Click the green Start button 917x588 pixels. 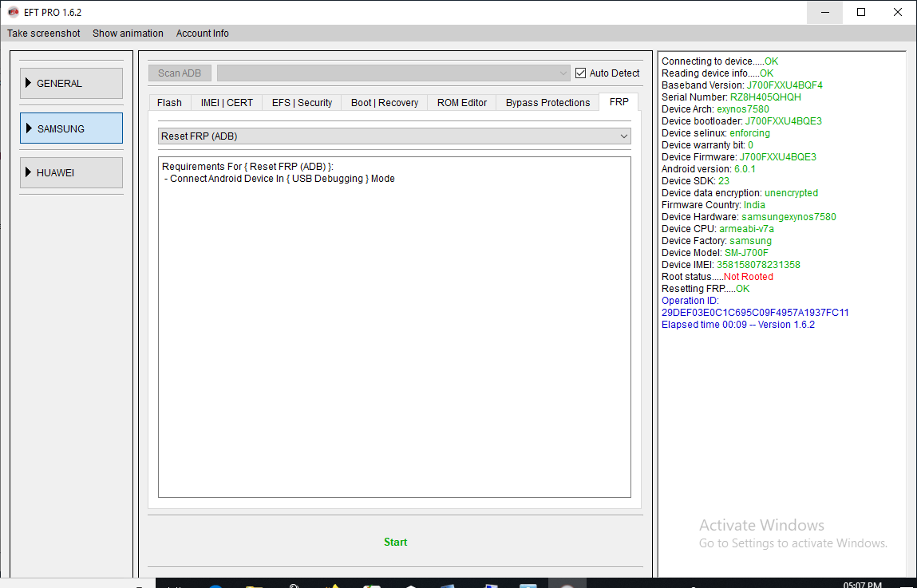[395, 543]
